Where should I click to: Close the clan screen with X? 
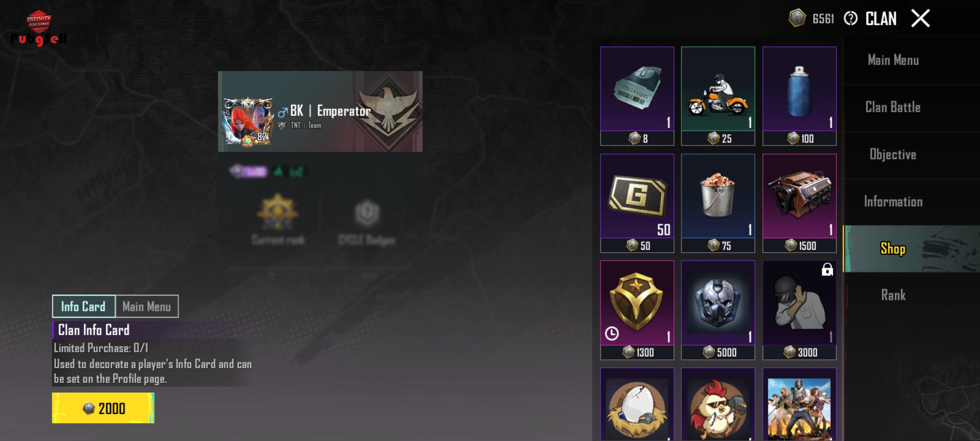click(920, 18)
